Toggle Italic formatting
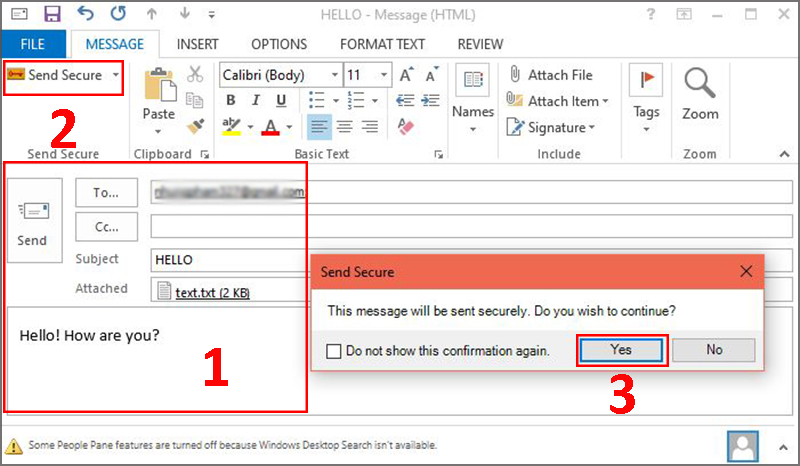The height and width of the screenshot is (466, 800). tap(256, 100)
